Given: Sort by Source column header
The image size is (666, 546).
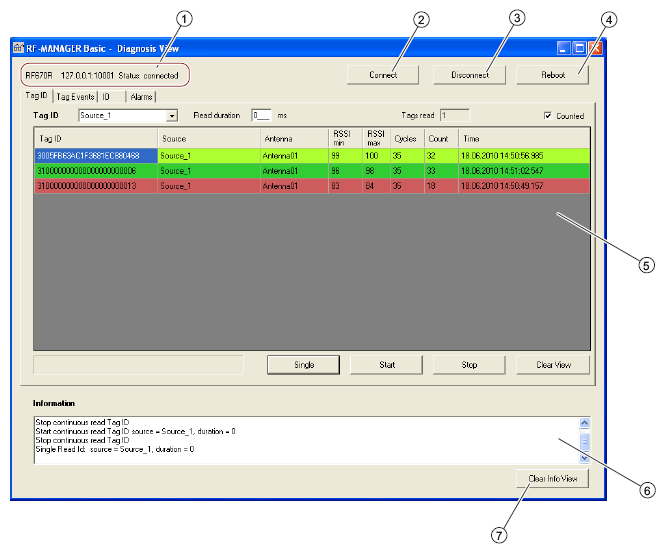Looking at the screenshot, I should (x=209, y=139).
